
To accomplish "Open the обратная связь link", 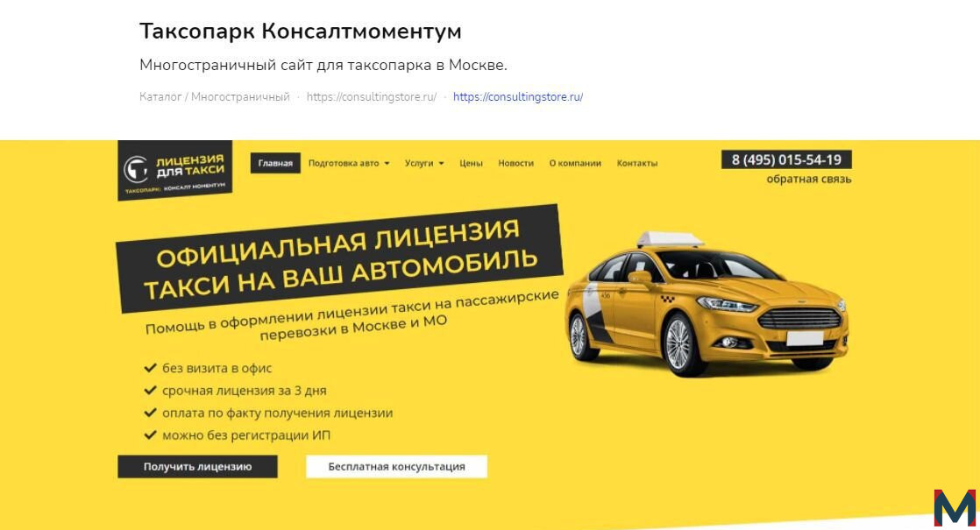I will [809, 180].
